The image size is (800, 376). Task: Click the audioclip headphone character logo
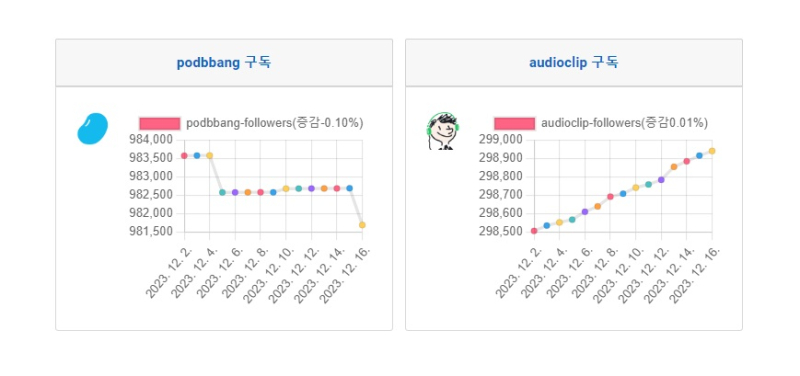442,131
